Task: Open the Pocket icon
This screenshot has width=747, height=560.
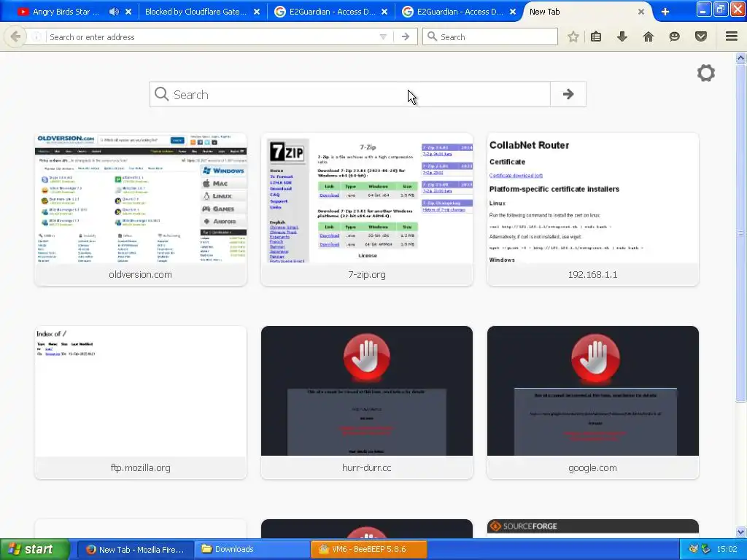Action: click(x=701, y=36)
